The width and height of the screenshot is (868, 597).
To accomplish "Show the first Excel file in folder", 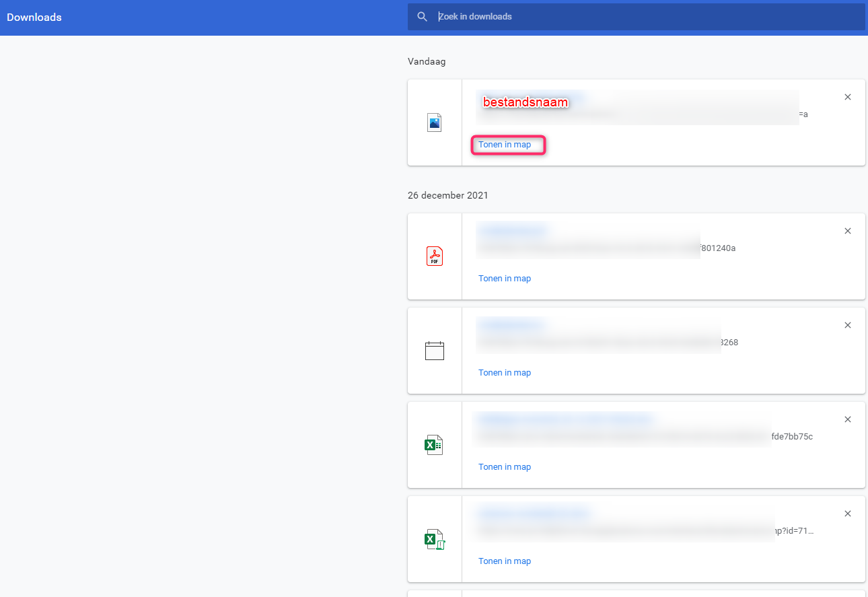I will pos(505,467).
